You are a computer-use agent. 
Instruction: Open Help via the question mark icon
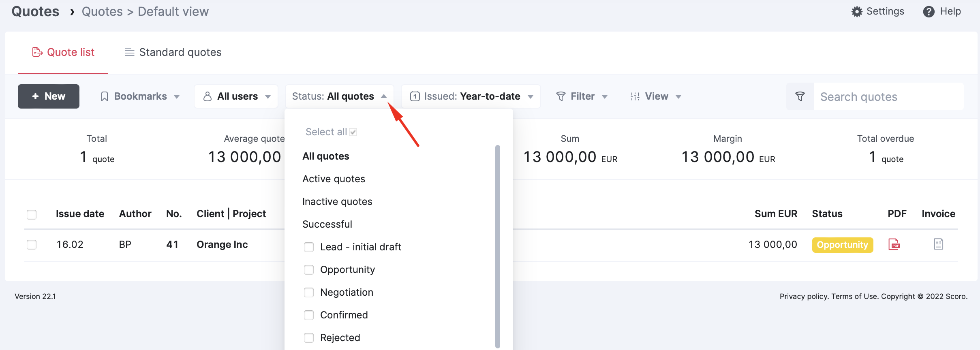coord(929,12)
